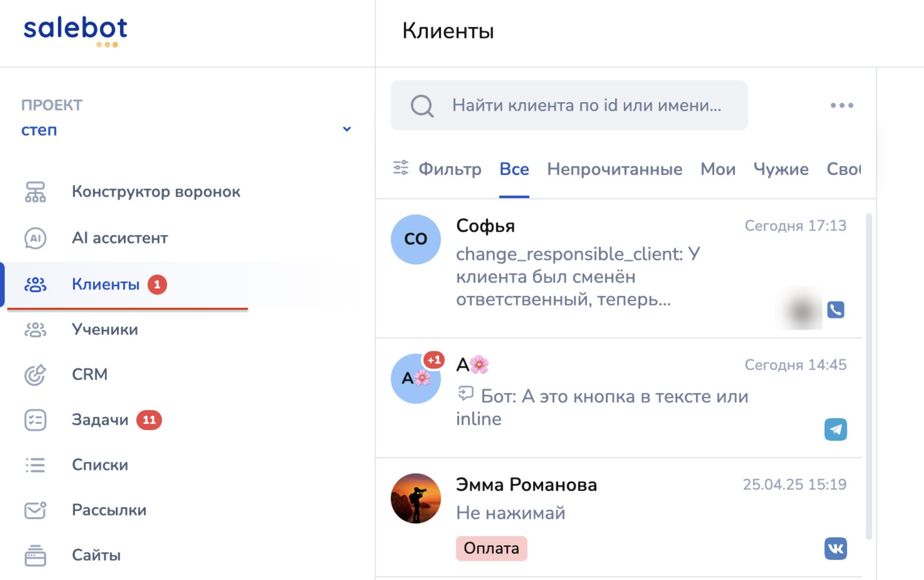Click the Telegram icon on chat
This screenshot has height=580, width=924.
(x=835, y=429)
